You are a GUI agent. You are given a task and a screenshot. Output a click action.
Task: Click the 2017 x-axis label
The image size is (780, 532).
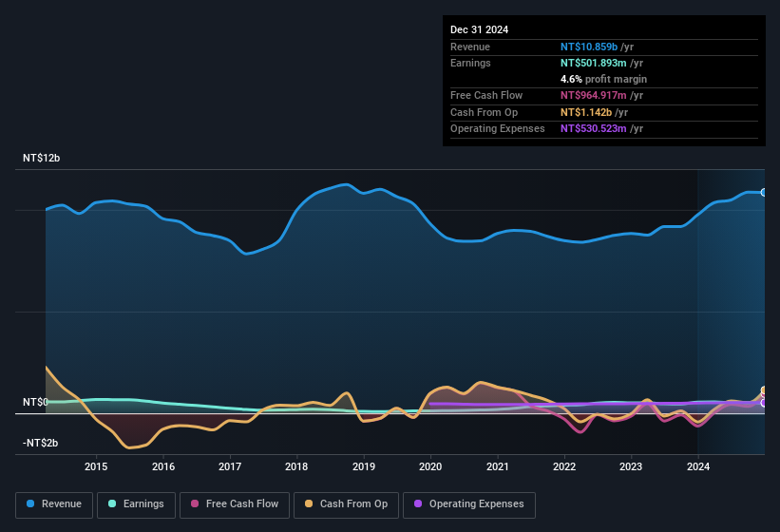coord(230,466)
